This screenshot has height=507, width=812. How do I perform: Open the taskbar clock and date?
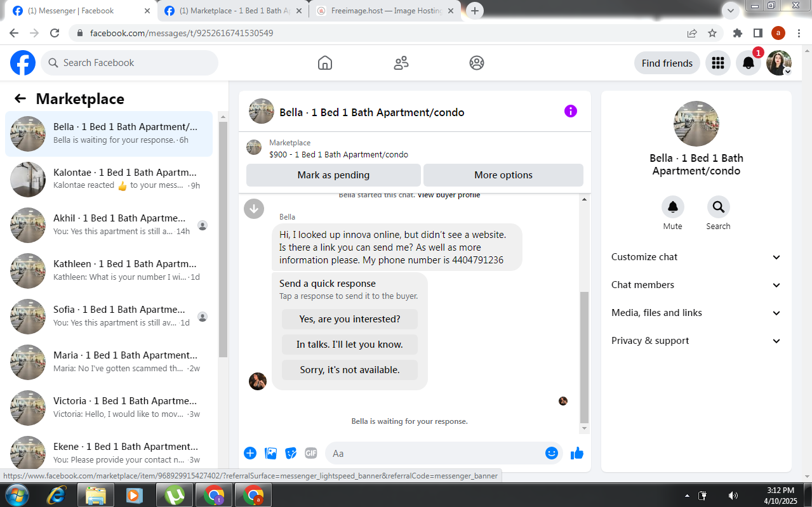780,496
